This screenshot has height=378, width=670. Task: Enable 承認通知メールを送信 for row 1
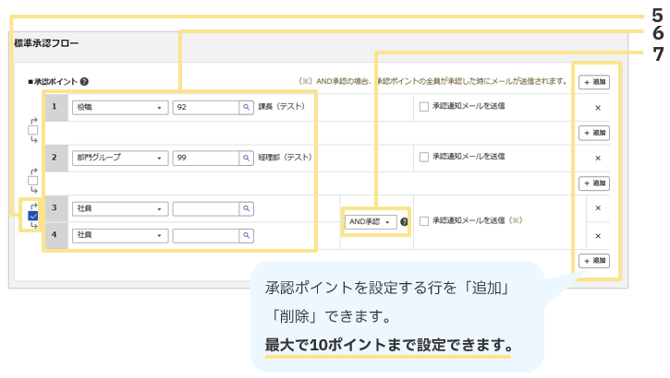(x=424, y=107)
